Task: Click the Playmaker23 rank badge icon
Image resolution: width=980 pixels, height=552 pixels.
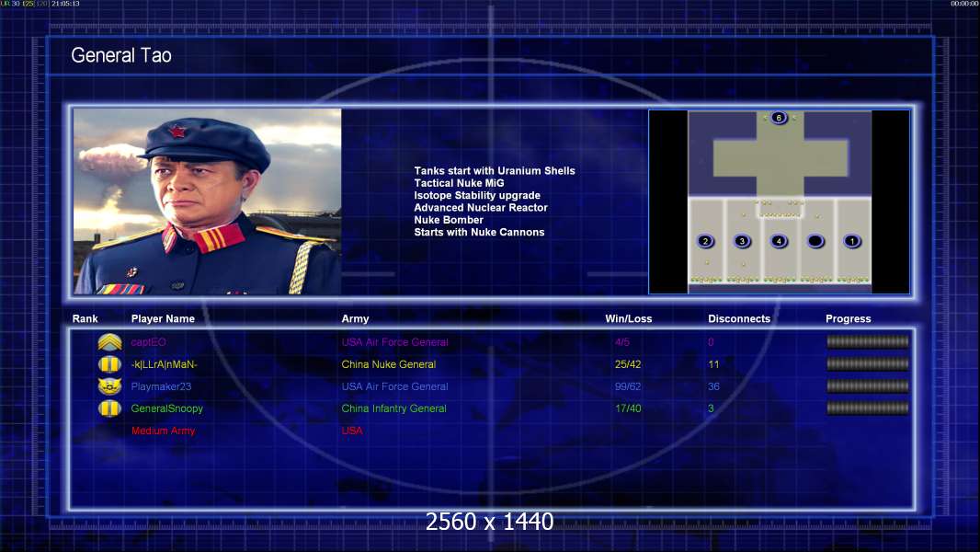Action: click(109, 386)
